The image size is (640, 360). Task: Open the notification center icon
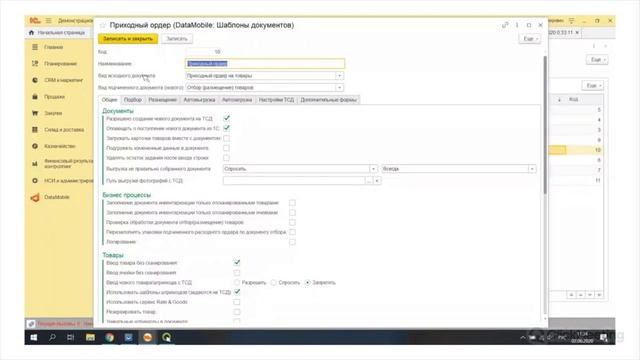click(603, 337)
